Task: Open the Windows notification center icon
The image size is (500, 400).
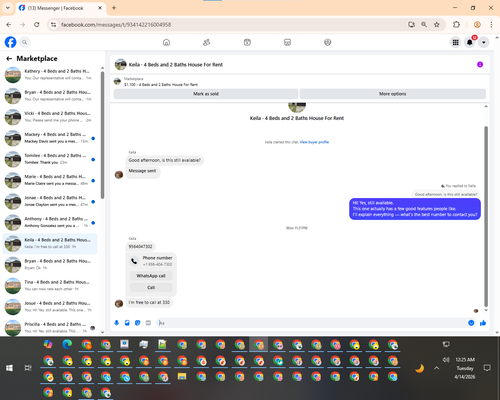Action: pyautogui.click(x=487, y=368)
